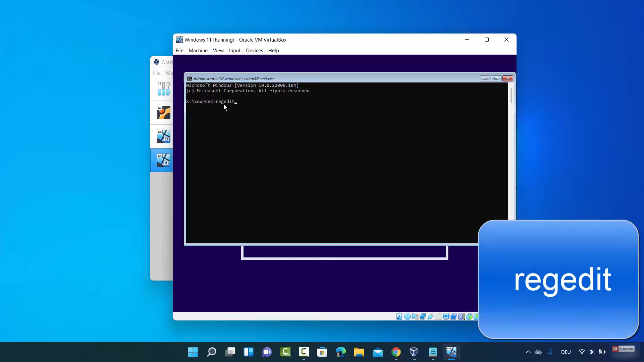Select the Windows 10 VM in sidebar

[163, 136]
